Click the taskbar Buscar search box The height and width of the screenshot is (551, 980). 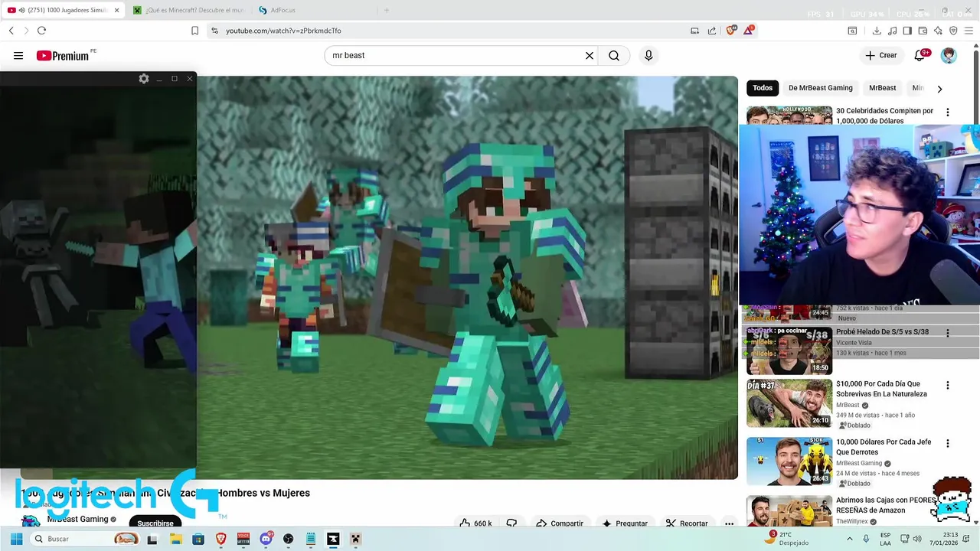[86, 539]
